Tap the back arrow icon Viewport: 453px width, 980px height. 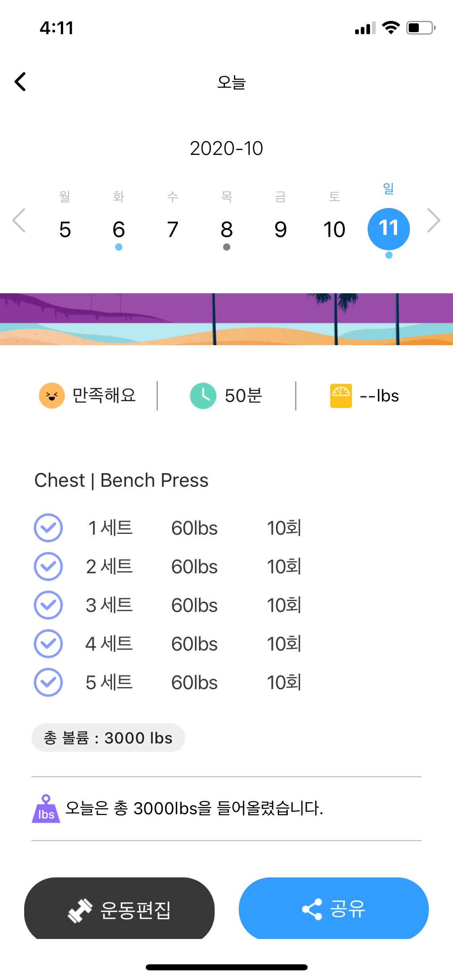(21, 82)
